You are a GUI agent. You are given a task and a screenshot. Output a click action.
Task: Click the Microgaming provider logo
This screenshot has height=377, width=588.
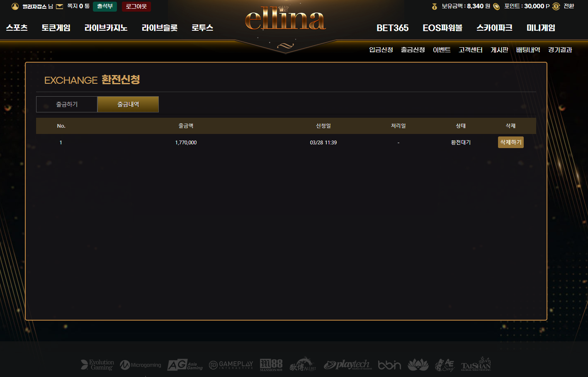[x=141, y=365]
